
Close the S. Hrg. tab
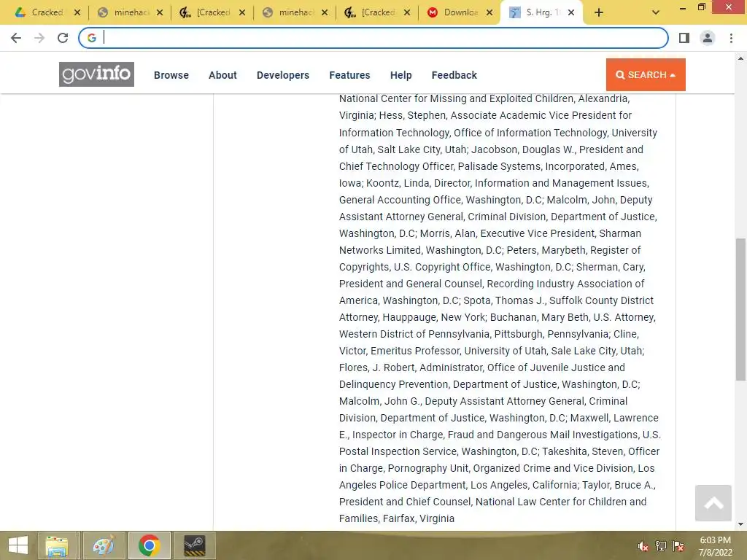point(571,13)
